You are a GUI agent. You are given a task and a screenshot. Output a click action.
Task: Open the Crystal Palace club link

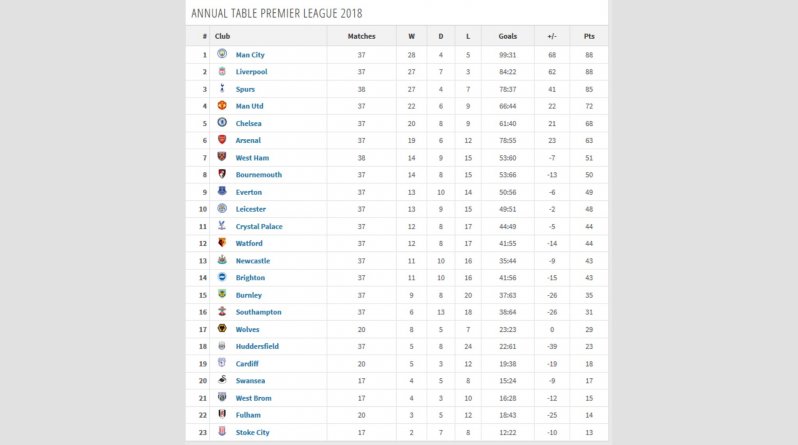pos(259,227)
